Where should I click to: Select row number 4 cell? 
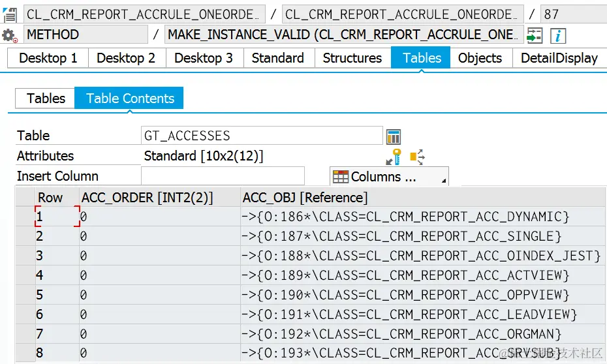(x=57, y=275)
